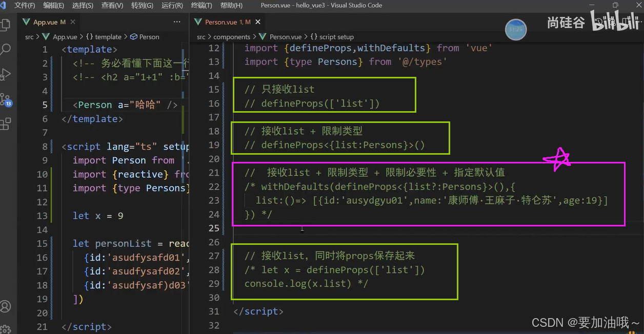
Task: Click closing '</template>' tag in App.vue
Action: click(92, 119)
